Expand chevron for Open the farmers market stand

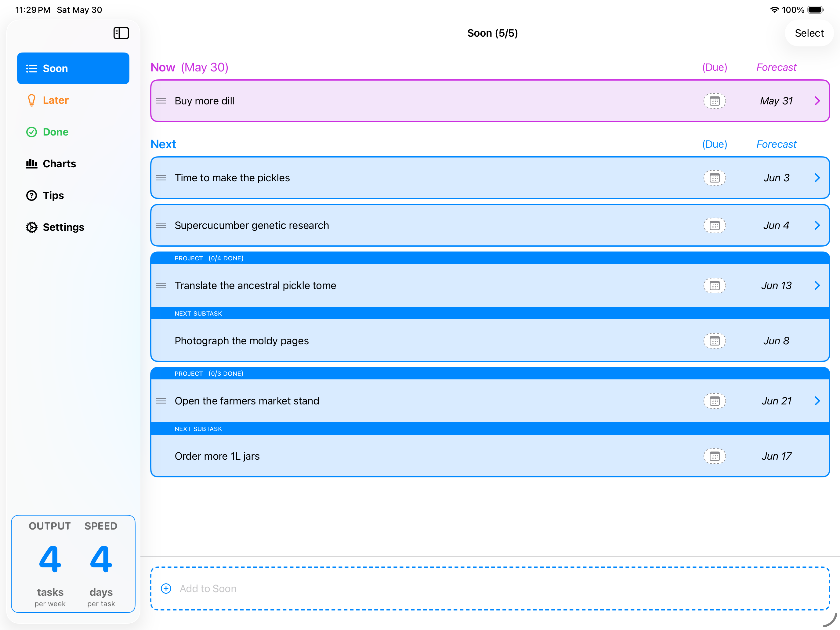coord(817,401)
